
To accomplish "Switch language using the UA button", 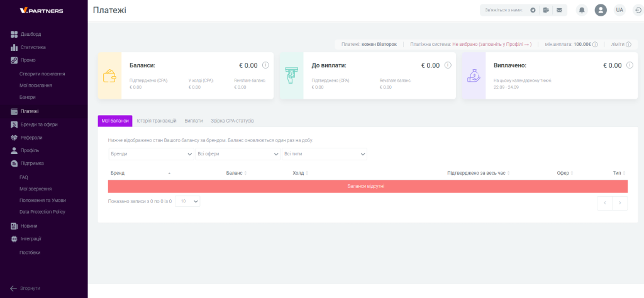I will (619, 10).
